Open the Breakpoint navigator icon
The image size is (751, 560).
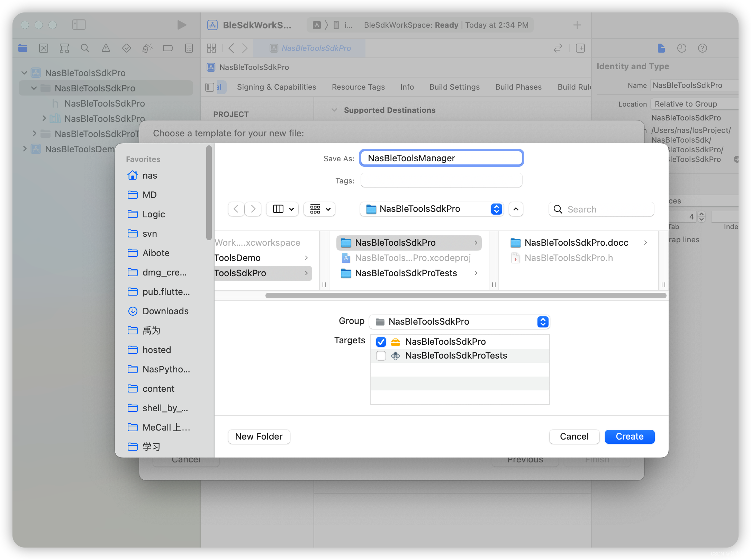pos(168,48)
